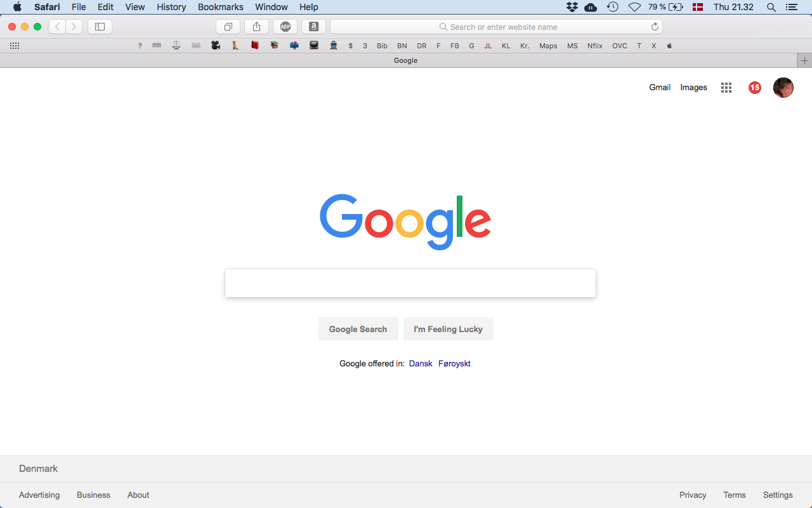
Task: Open the Edit menu
Action: (x=105, y=7)
